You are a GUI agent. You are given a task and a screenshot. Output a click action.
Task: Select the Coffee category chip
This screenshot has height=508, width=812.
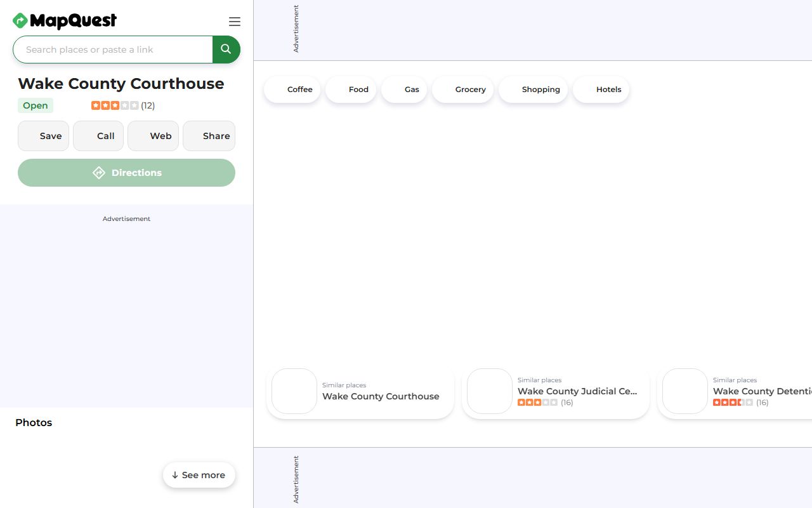(x=292, y=90)
